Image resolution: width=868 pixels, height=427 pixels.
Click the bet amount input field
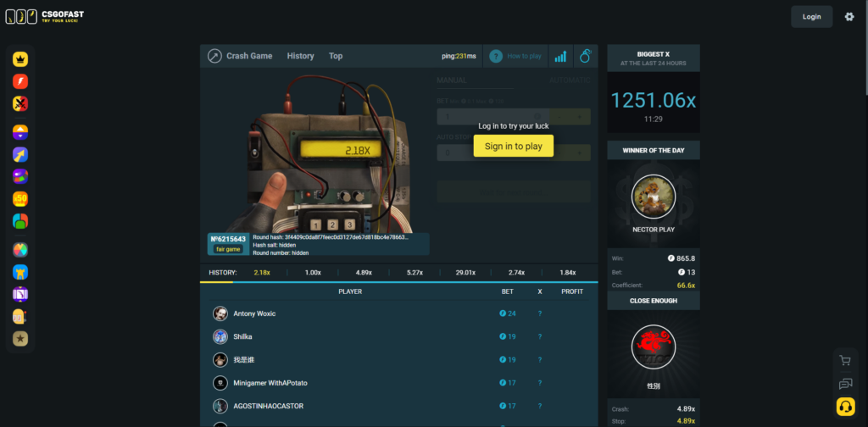tap(494, 117)
